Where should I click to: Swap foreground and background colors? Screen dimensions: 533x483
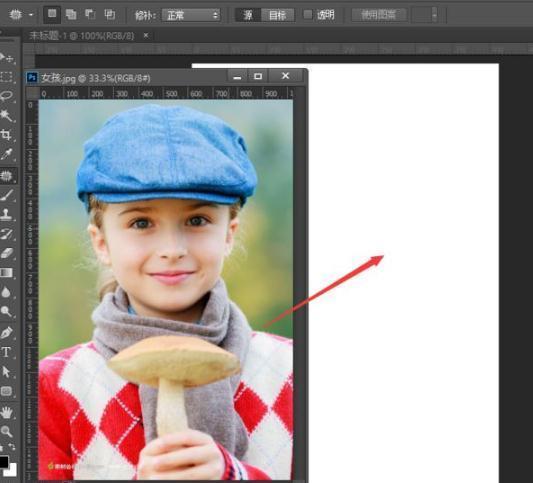pyautogui.click(x=12, y=446)
